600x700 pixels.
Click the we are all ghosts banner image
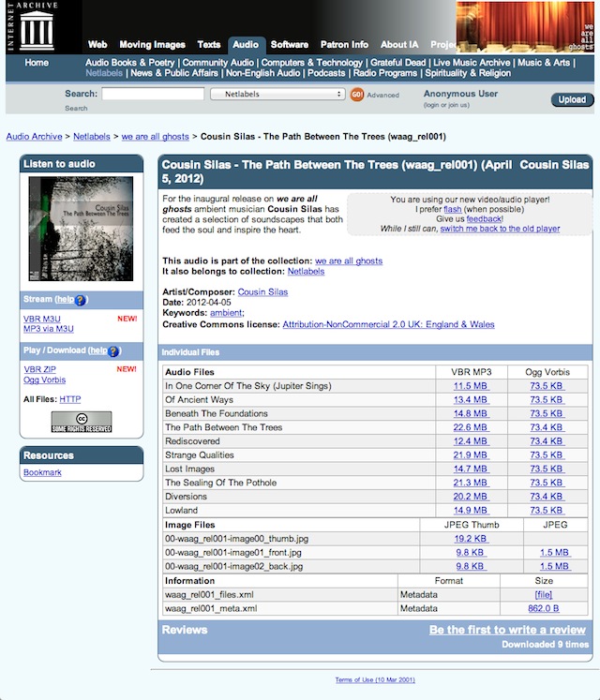tap(525, 27)
